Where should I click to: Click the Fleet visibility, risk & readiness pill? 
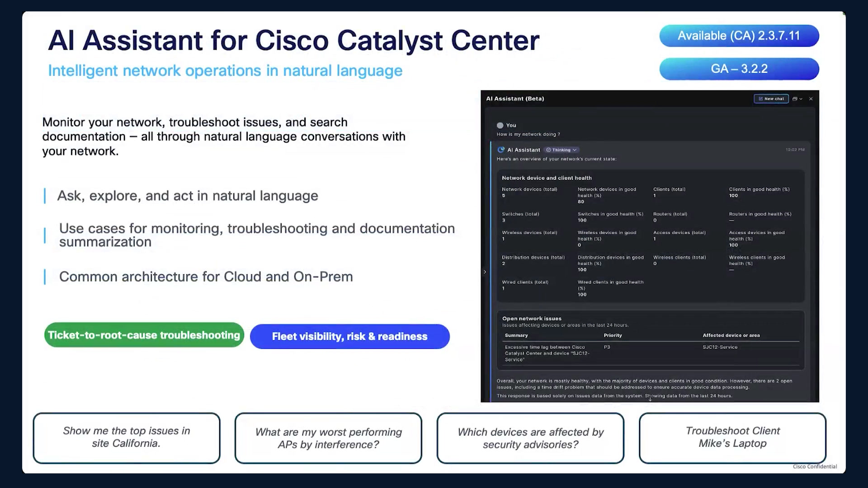point(349,336)
